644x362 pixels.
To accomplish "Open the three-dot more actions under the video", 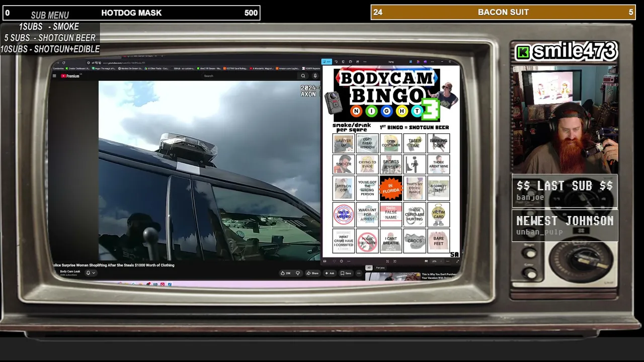I will 359,273.
